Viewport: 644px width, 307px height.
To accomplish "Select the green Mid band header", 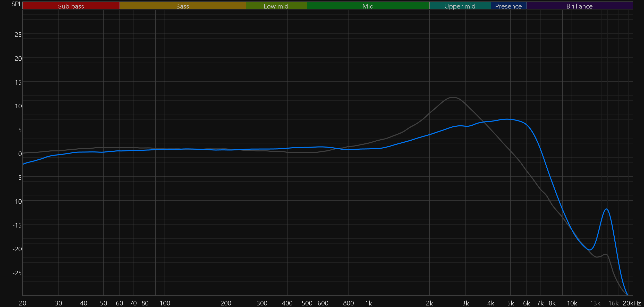I will (368, 6).
